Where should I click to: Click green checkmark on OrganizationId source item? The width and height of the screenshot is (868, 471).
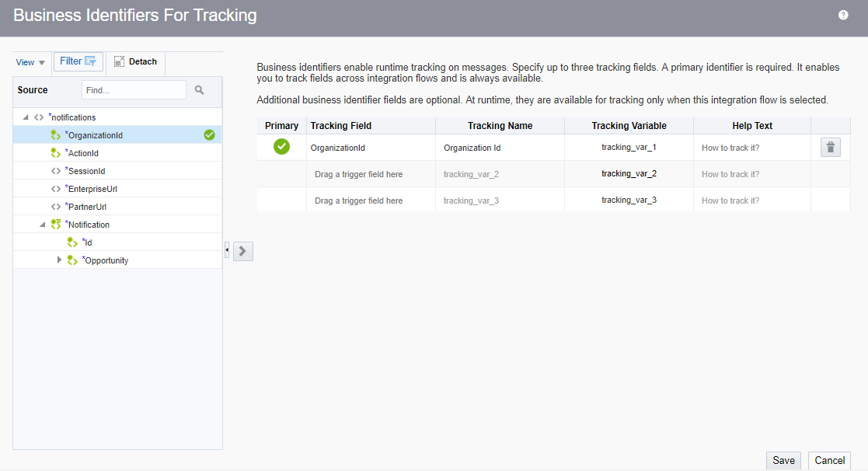209,134
